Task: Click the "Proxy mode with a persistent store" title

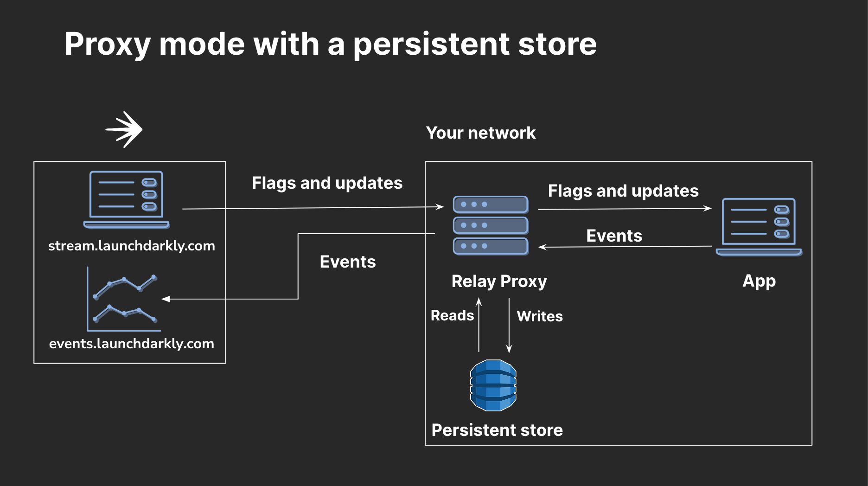Action: [x=331, y=45]
